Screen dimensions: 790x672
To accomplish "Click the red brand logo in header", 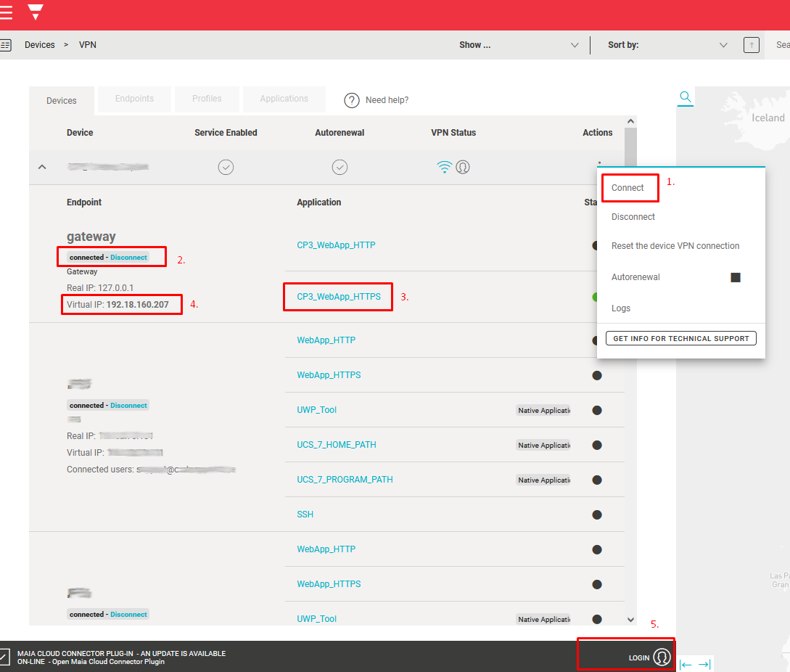I will point(35,12).
